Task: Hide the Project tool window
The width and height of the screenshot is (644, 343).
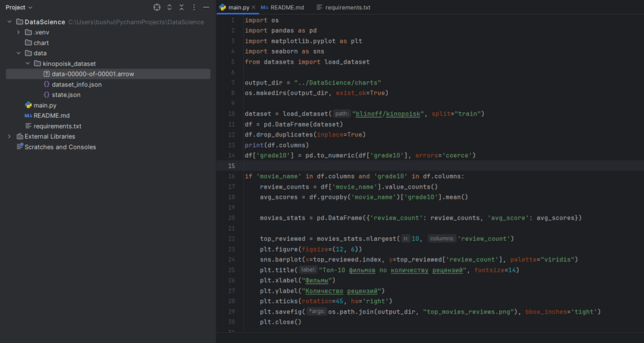Action: (206, 7)
